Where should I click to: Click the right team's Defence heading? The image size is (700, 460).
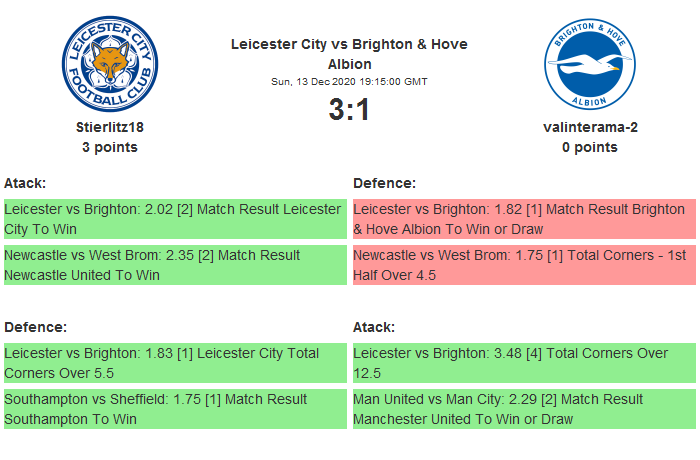[x=385, y=183]
